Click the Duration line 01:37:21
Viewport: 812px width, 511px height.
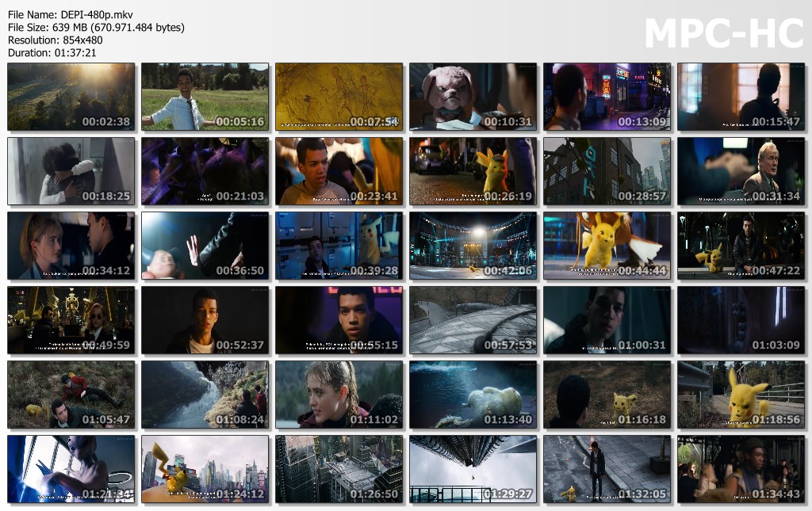pyautogui.click(x=52, y=52)
